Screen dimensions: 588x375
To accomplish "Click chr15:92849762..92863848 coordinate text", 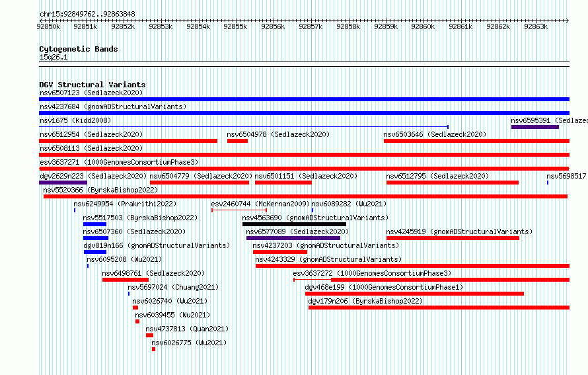I will click(x=87, y=15).
